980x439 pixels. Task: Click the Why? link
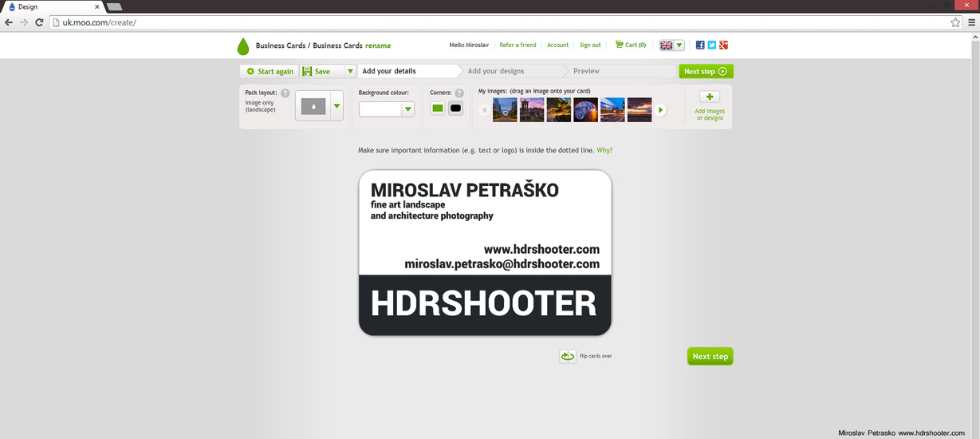[604, 150]
